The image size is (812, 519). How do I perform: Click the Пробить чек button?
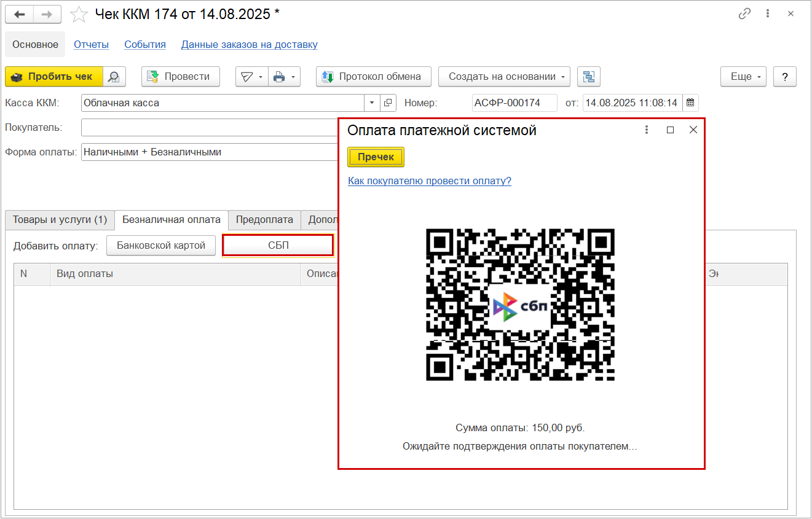tap(54, 77)
